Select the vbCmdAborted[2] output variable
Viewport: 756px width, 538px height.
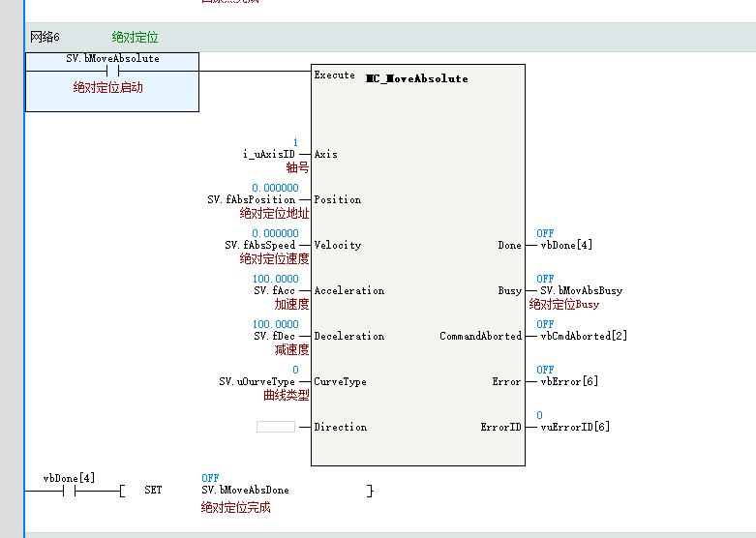click(x=582, y=336)
